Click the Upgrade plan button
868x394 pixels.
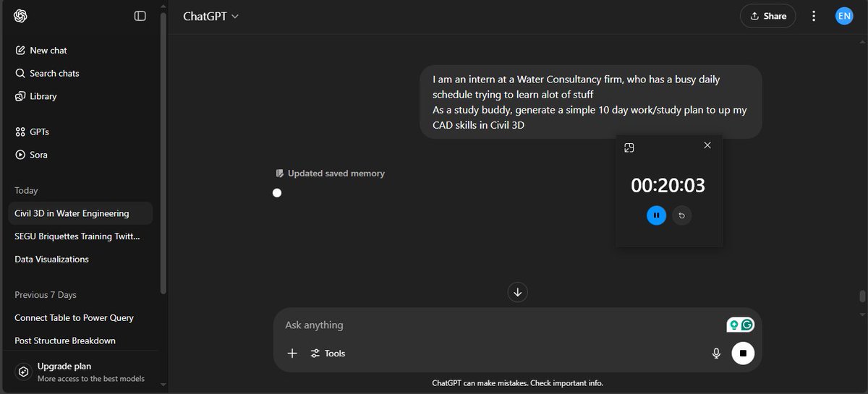point(80,372)
